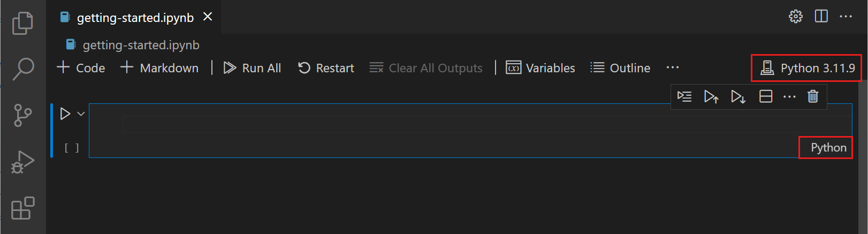This screenshot has height=234, width=868.
Task: Execute above cells icon in cell toolbar
Action: (x=711, y=96)
